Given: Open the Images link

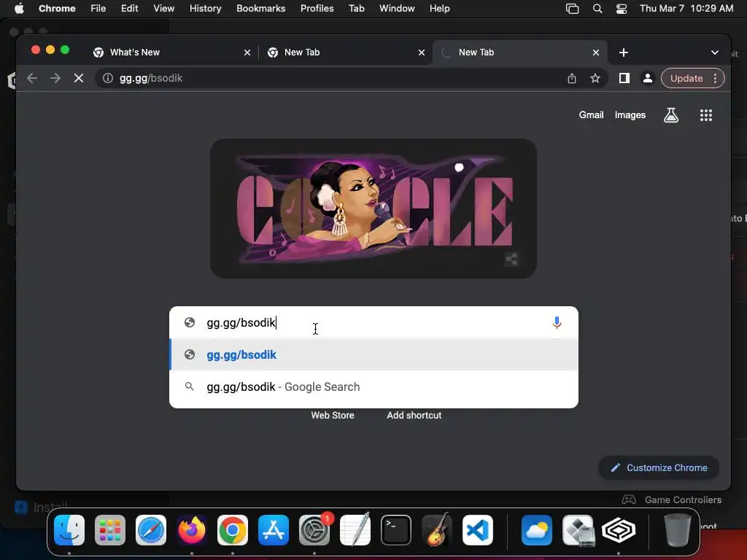Looking at the screenshot, I should pyautogui.click(x=630, y=114).
